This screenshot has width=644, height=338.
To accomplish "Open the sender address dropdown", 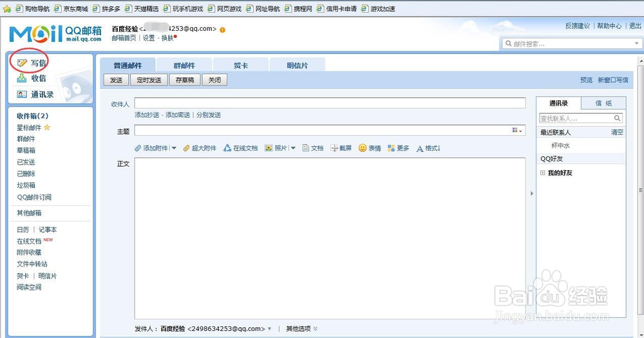I will (269, 328).
